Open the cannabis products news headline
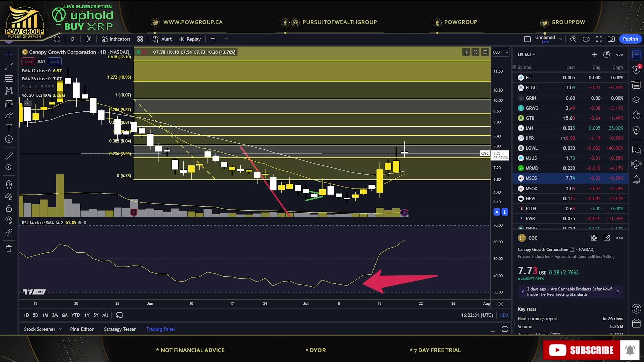Viewport: 644px width, 362px height. point(570,292)
